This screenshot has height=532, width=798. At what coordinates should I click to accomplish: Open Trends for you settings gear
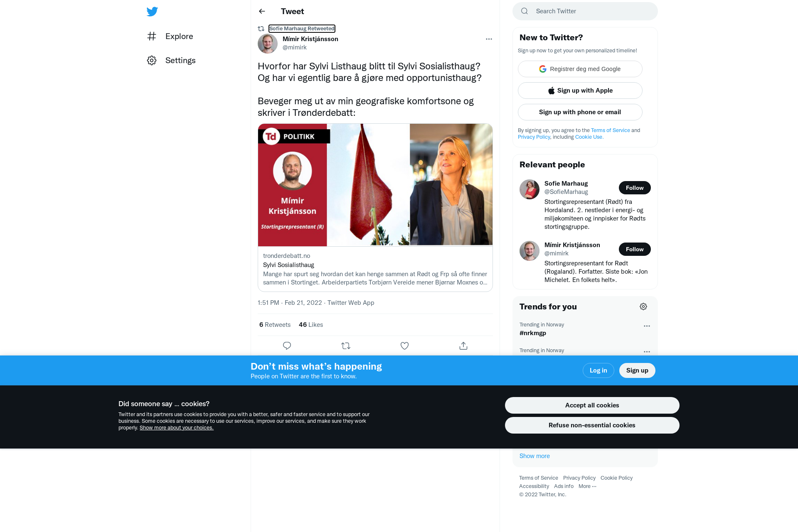coord(643,306)
